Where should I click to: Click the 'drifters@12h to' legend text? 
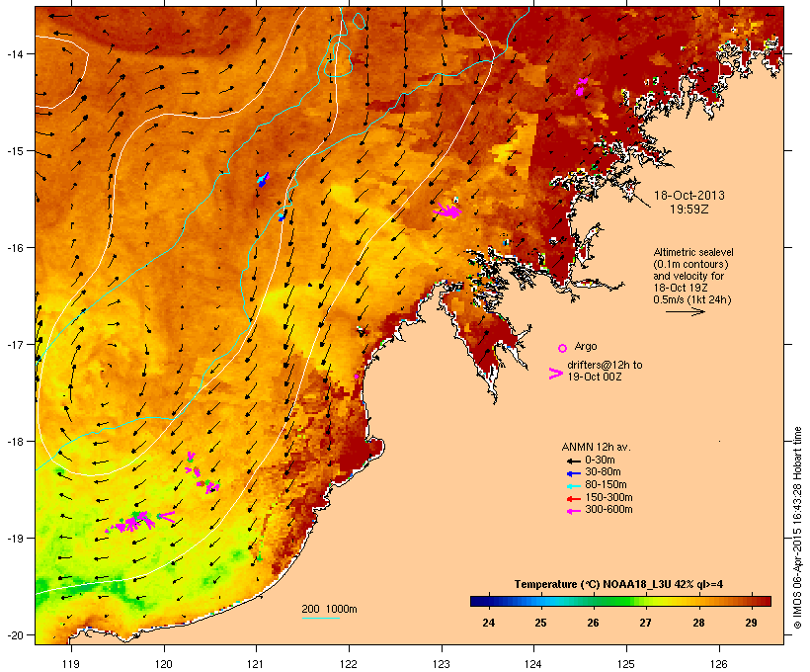click(x=605, y=365)
